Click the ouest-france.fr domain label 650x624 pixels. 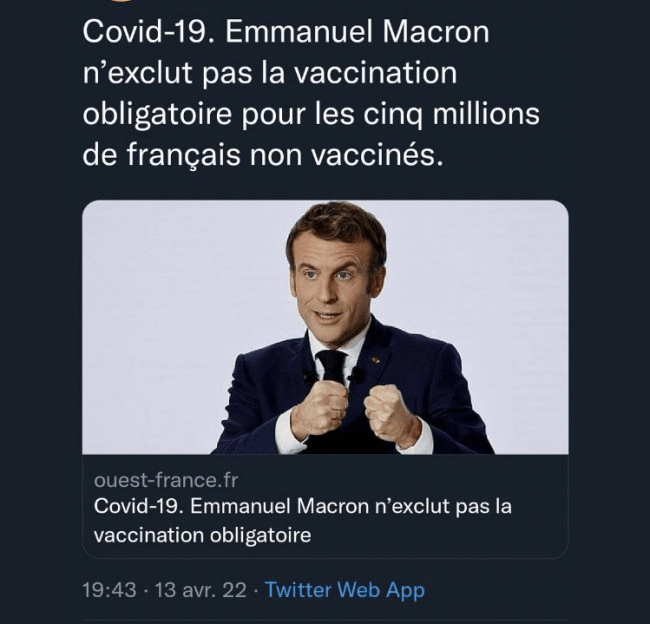(152, 480)
